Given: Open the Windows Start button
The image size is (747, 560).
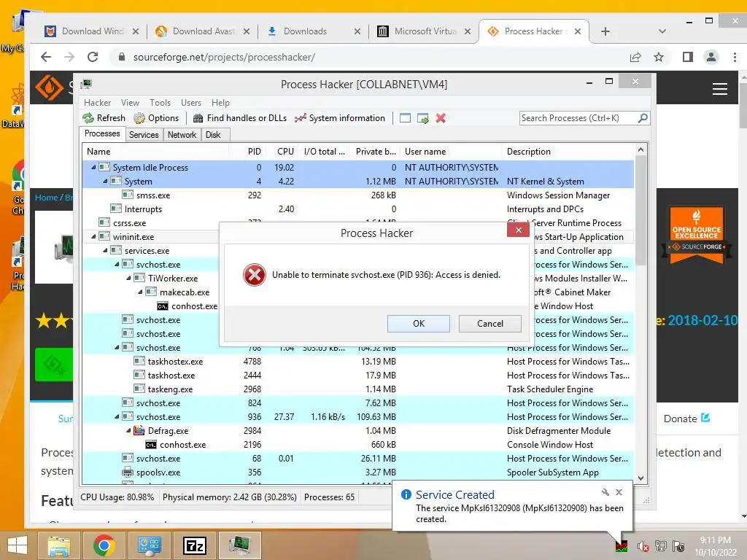Looking at the screenshot, I should 18,545.
